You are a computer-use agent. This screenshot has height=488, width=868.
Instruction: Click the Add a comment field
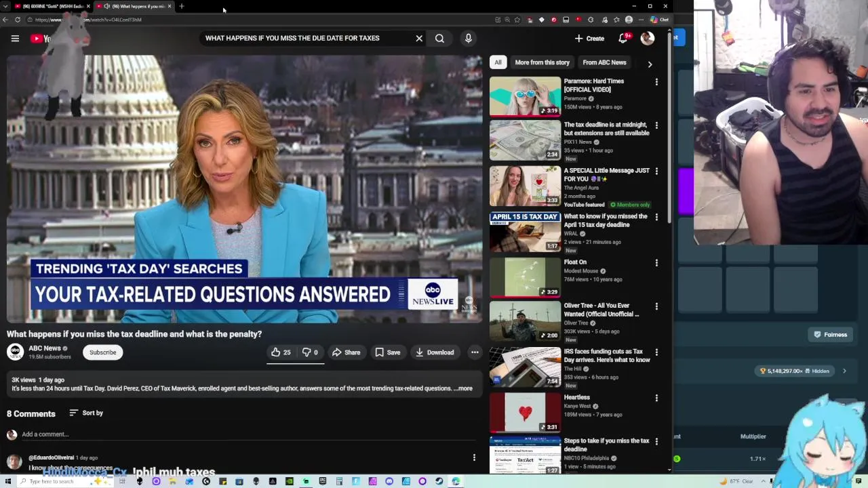(x=248, y=434)
